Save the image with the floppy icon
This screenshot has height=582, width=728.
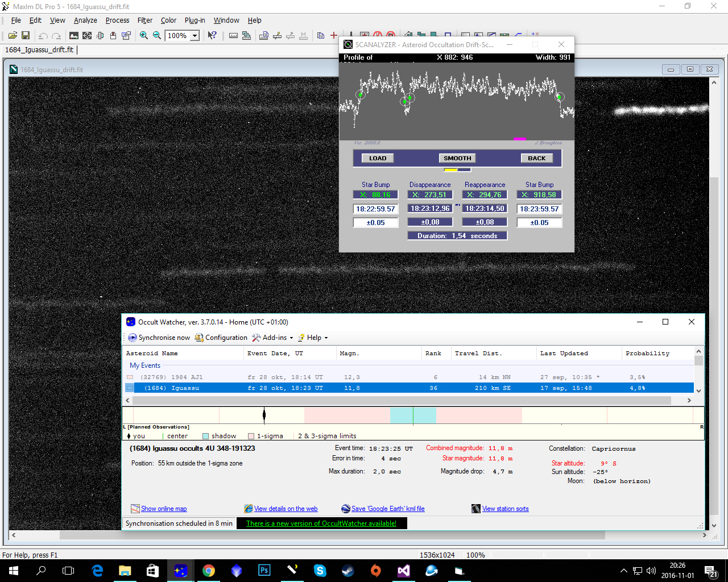pyautogui.click(x=26, y=35)
